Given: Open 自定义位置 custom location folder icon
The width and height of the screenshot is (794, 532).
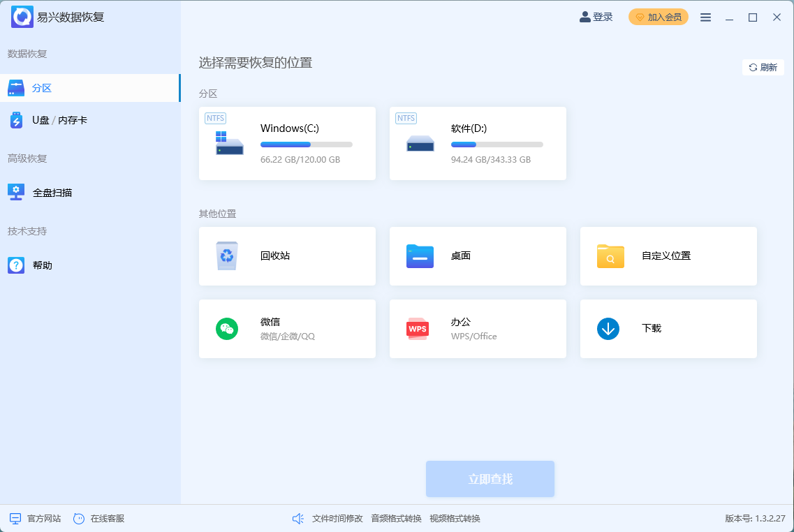Looking at the screenshot, I should click(610, 256).
